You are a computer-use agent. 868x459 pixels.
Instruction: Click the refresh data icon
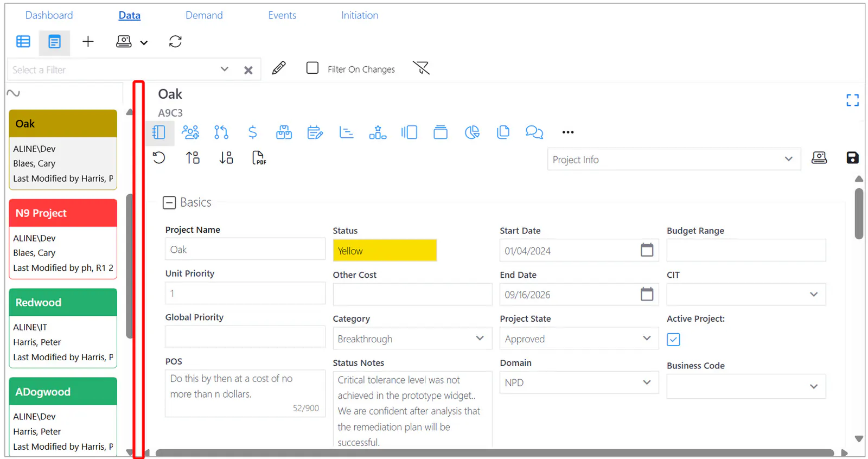click(175, 42)
